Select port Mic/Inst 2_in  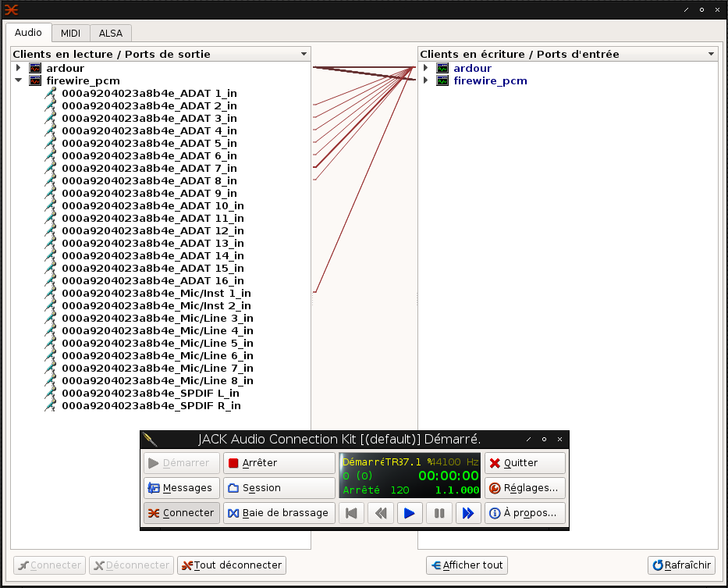(157, 306)
